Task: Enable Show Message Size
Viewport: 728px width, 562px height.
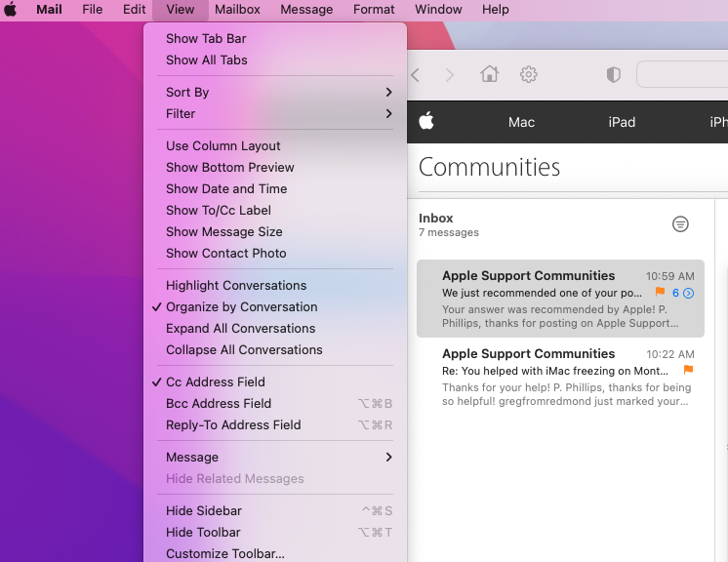Action: point(275,231)
